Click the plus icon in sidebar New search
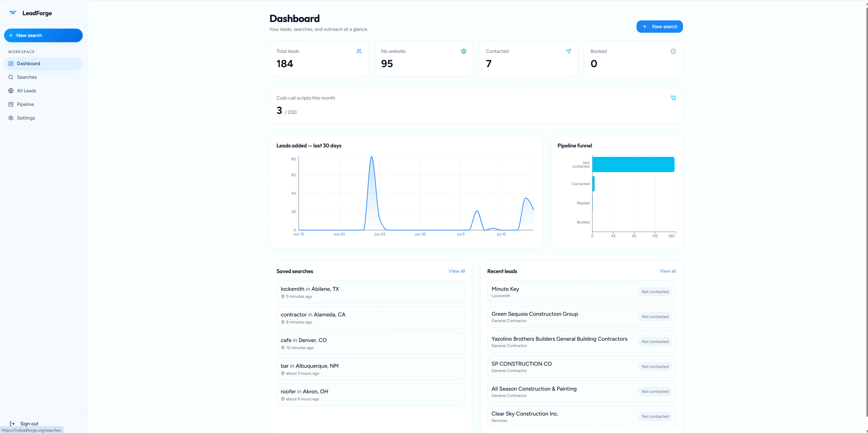 11,35
